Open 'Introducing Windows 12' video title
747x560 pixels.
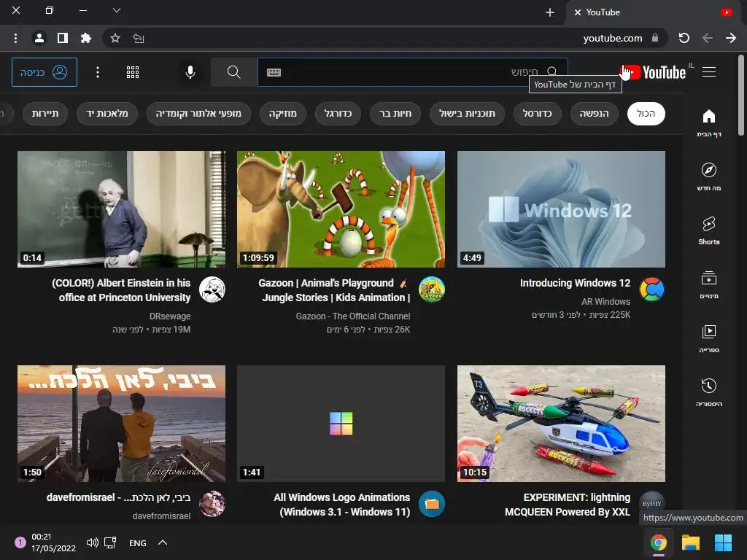575,283
